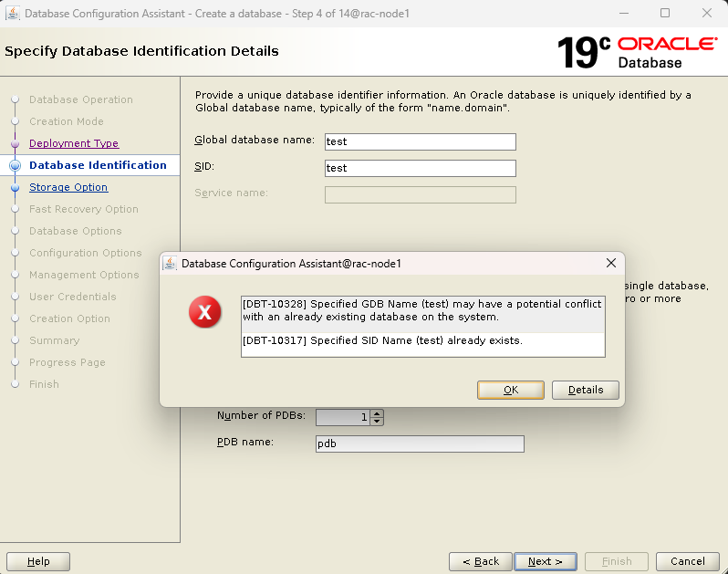This screenshot has height=574, width=728.
Task: Click the PDB name label
Action: click(245, 442)
